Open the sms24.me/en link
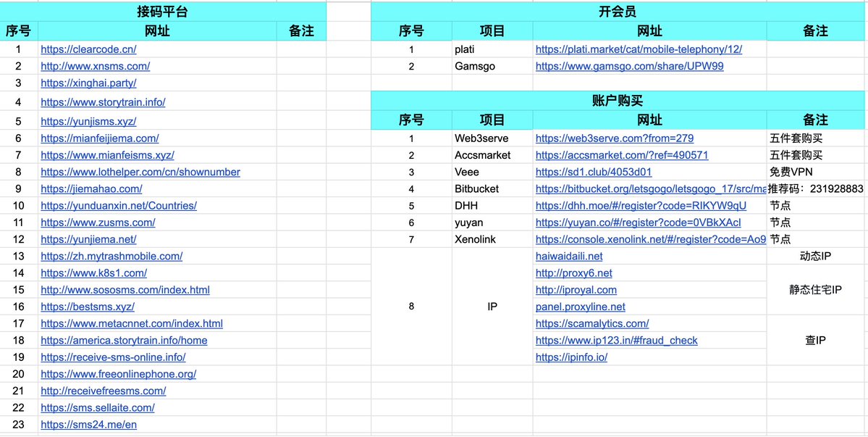 pyautogui.click(x=89, y=424)
